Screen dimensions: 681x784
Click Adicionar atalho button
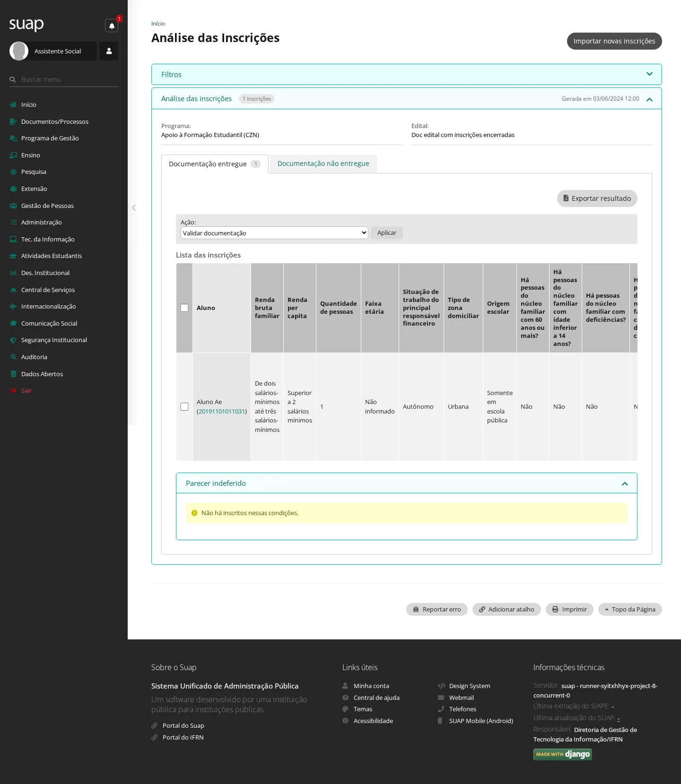(506, 609)
